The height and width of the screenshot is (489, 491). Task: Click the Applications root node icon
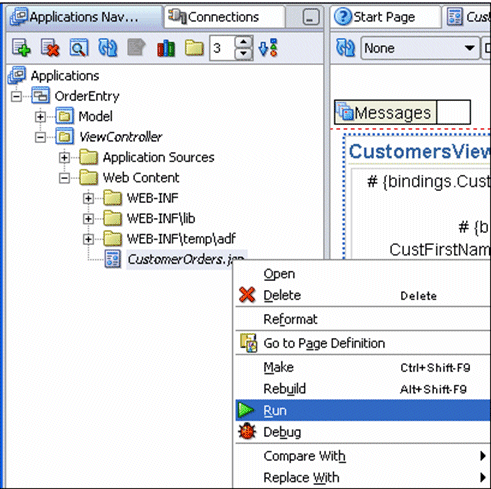(x=17, y=75)
